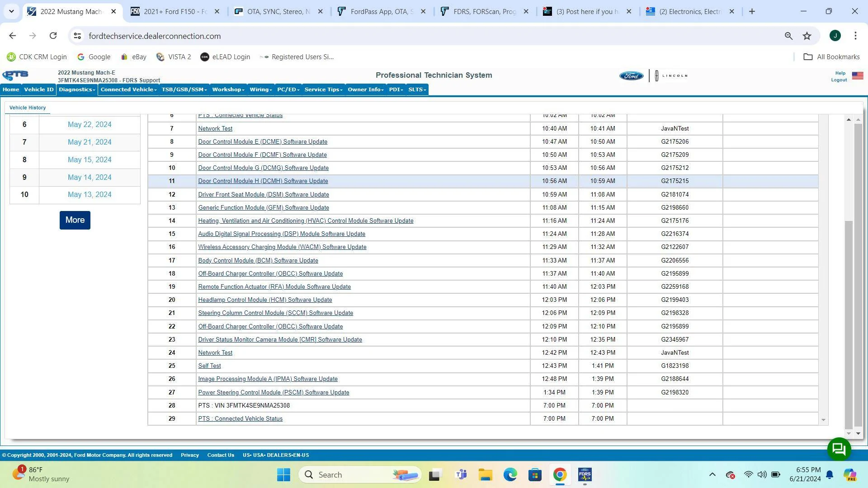Viewport: 868px width, 488px height.
Task: Click the inner table scrollbar down arrow
Action: tap(823, 420)
